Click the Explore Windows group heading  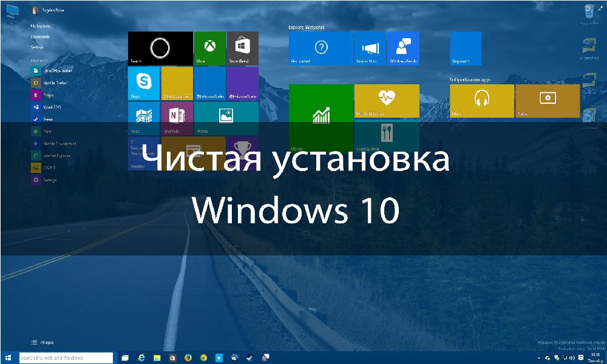coord(306,27)
